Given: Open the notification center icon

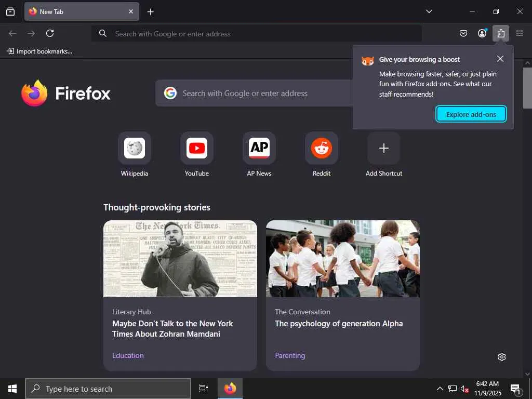Looking at the screenshot, I should pyautogui.click(x=516, y=389).
